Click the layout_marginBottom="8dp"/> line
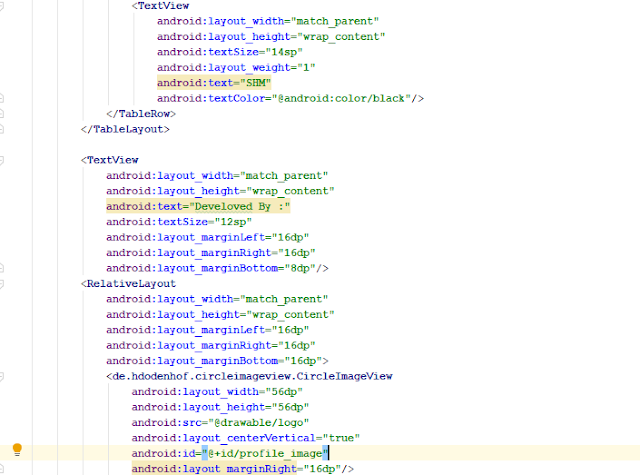This screenshot has height=475, width=640. coord(217,268)
